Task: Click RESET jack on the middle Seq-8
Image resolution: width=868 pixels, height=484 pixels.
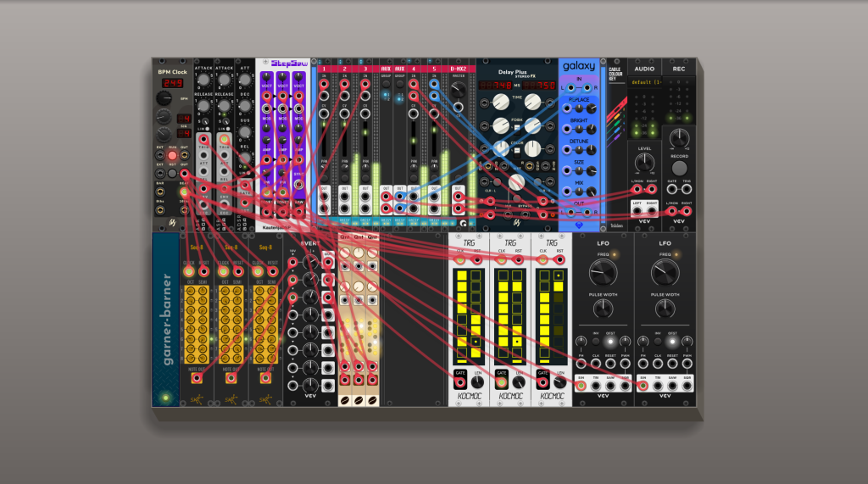Action: 238,272
